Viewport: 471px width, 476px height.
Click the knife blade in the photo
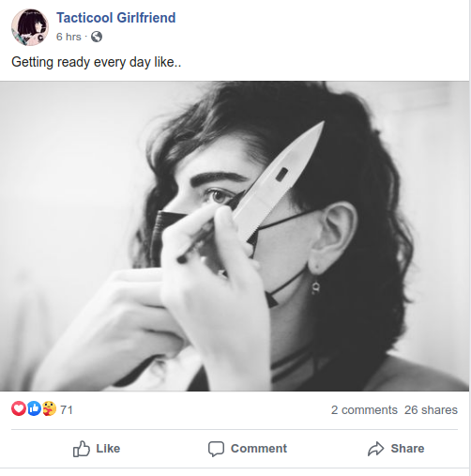(280, 180)
